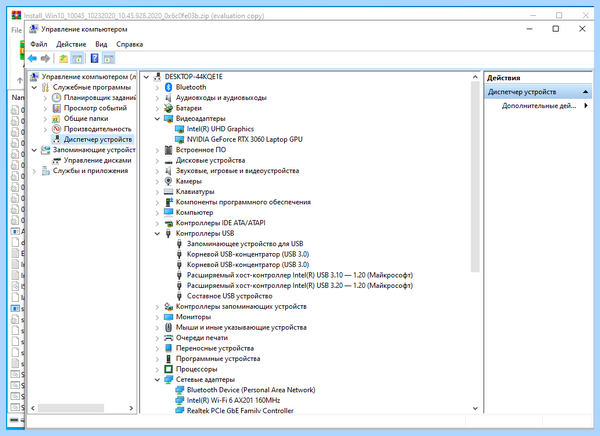The height and width of the screenshot is (436, 600).
Task: Collapse the Служебные программы node
Action: point(34,87)
